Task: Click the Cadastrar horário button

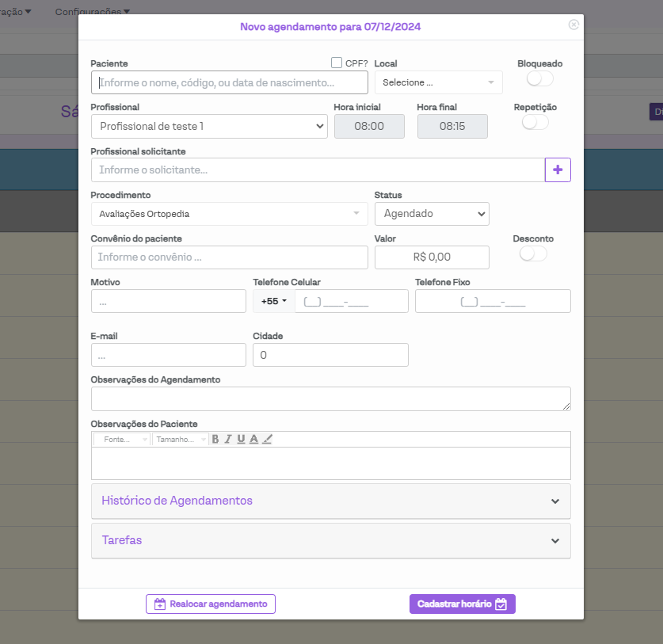Action: pyautogui.click(x=462, y=604)
